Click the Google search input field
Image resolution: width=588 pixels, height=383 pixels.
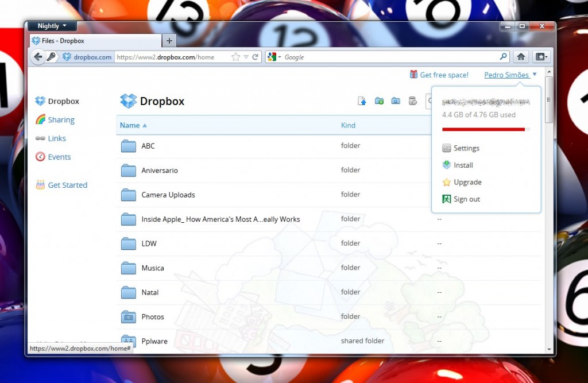[x=390, y=57]
